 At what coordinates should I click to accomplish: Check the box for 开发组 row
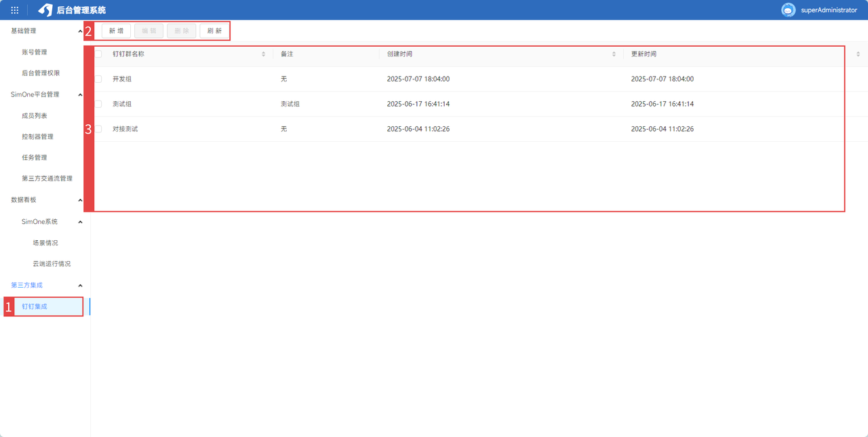98,79
